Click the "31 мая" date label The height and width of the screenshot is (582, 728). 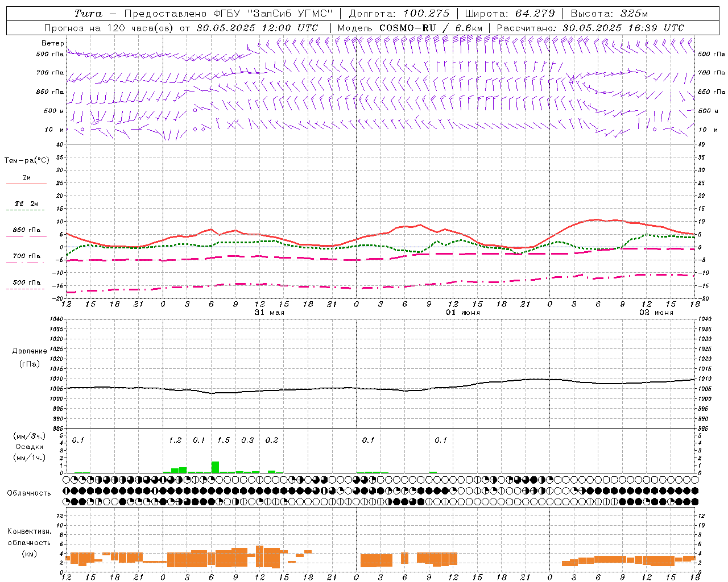(270, 313)
